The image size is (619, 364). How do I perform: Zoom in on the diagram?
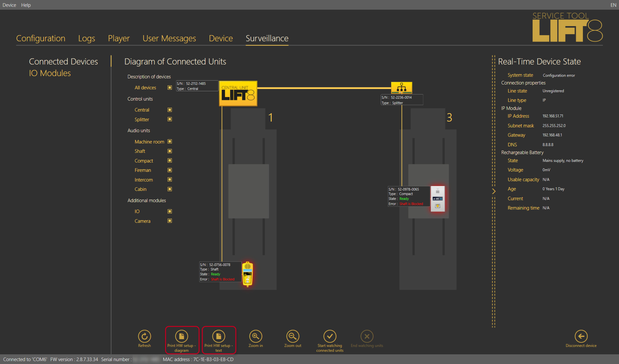[256, 336]
